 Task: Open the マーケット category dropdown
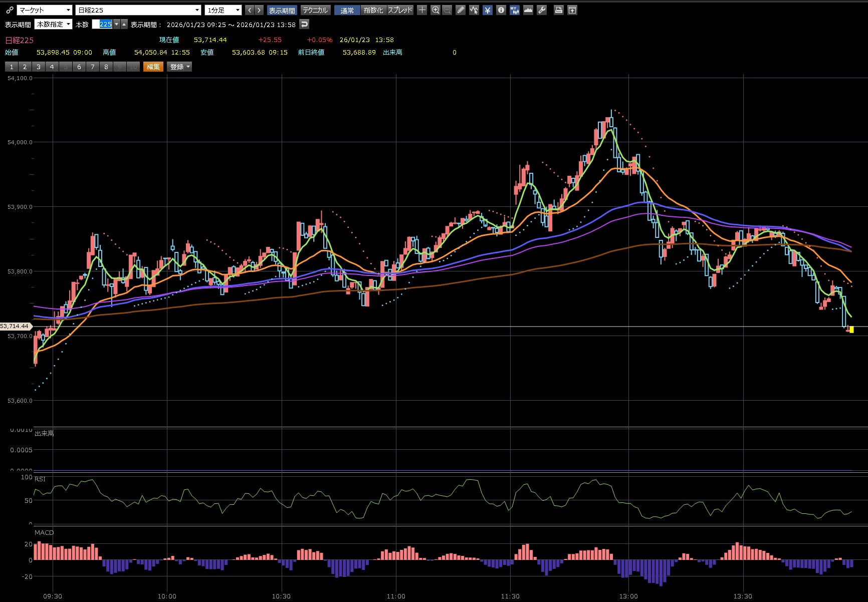coord(45,10)
